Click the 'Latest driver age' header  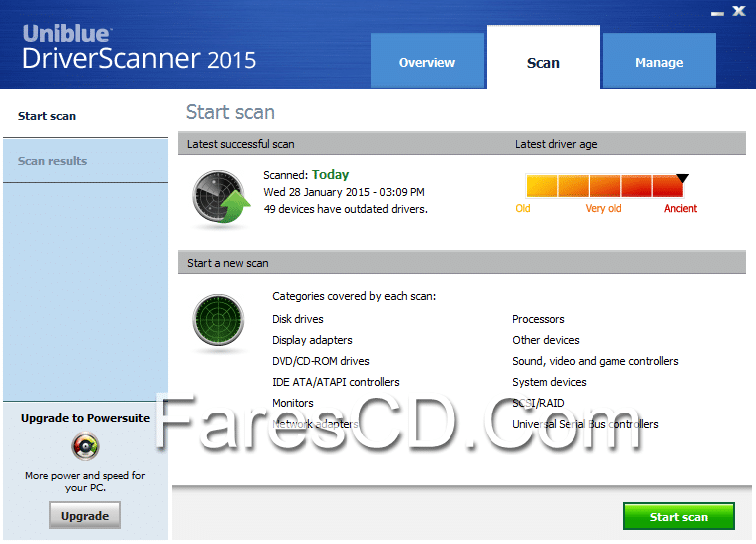556,144
